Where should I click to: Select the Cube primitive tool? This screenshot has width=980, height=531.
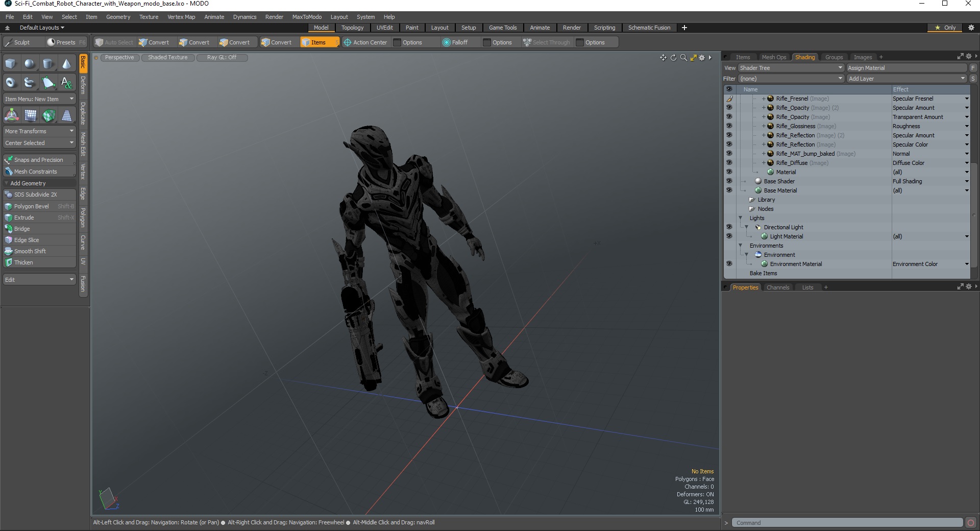(x=11, y=64)
